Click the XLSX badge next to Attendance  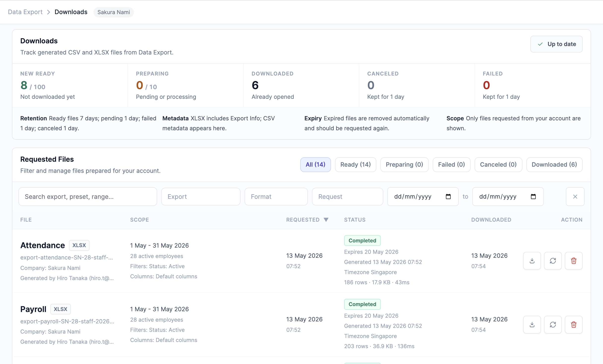click(79, 245)
